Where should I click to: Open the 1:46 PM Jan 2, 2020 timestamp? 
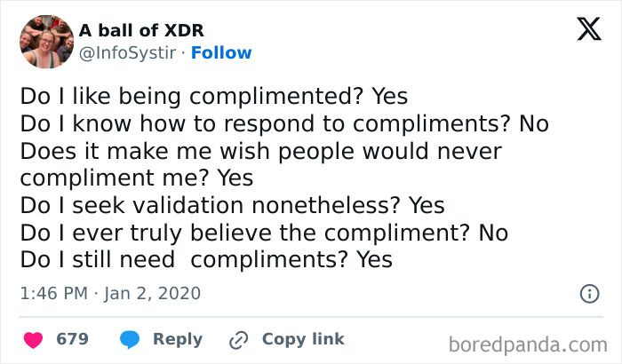point(110,293)
